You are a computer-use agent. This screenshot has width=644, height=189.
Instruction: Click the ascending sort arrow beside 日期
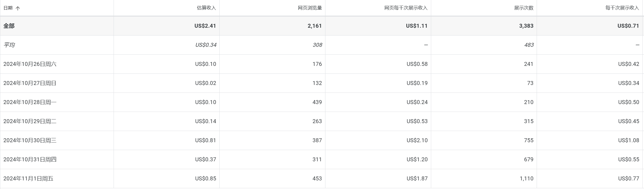pos(18,8)
